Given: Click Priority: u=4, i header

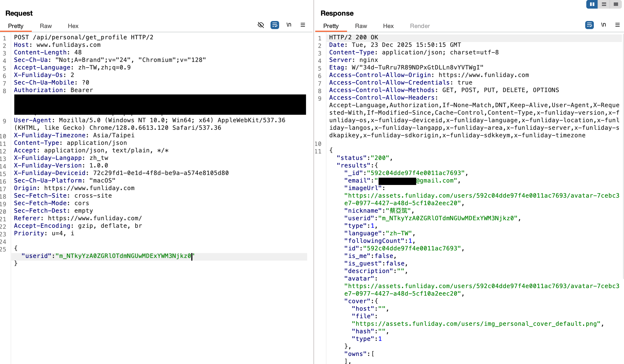Looking at the screenshot, I should click(x=44, y=233).
